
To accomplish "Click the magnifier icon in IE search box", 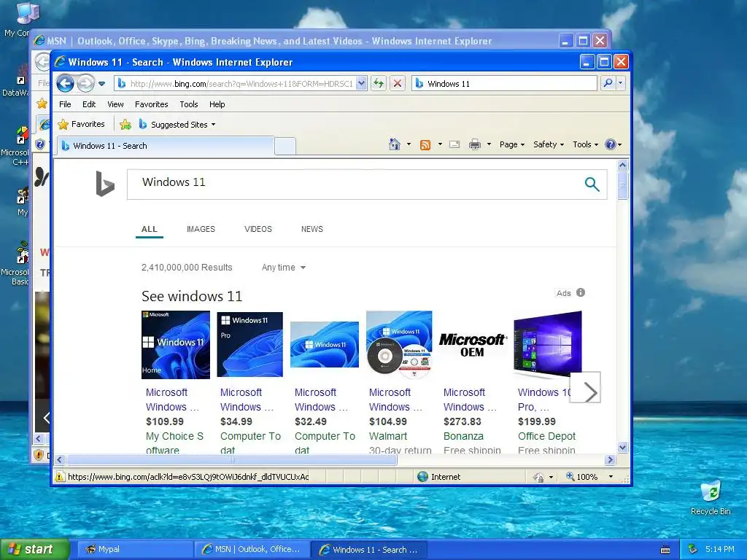I will coord(608,83).
